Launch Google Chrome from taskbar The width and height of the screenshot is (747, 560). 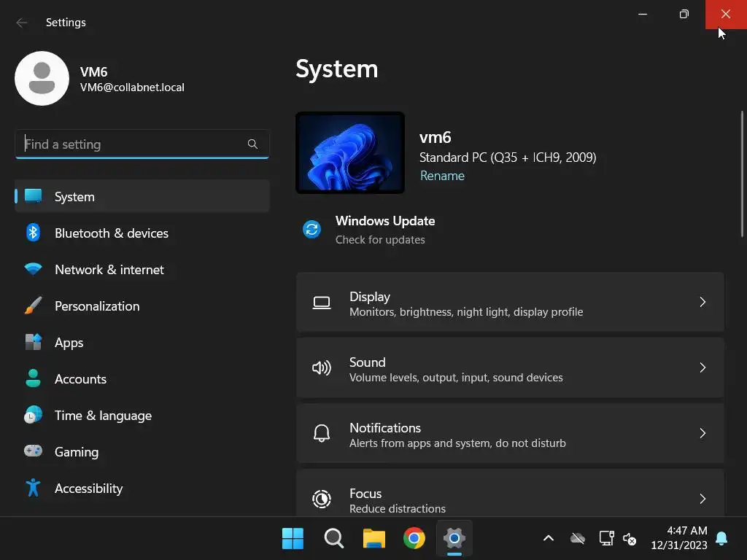coord(414,539)
